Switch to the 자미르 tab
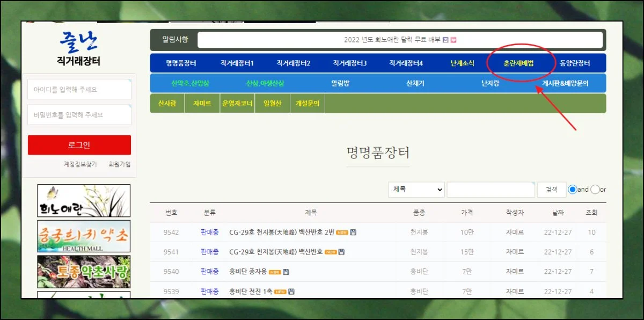 pos(201,104)
